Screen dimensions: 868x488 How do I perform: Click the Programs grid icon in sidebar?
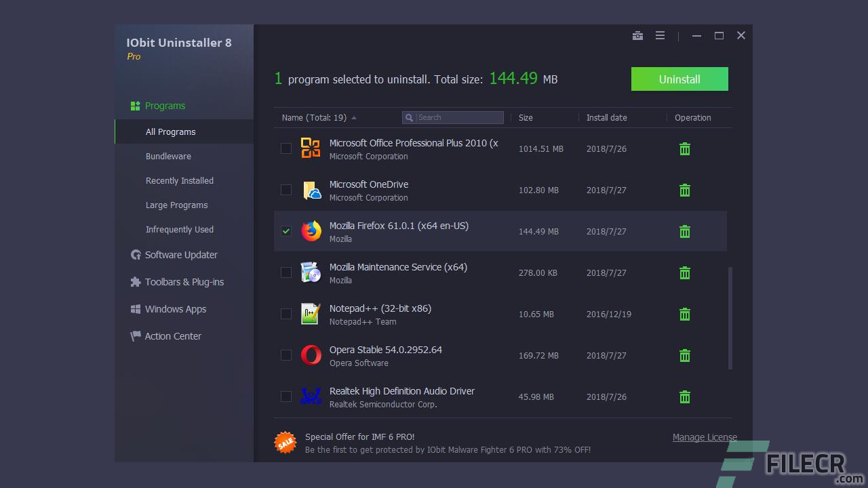135,106
